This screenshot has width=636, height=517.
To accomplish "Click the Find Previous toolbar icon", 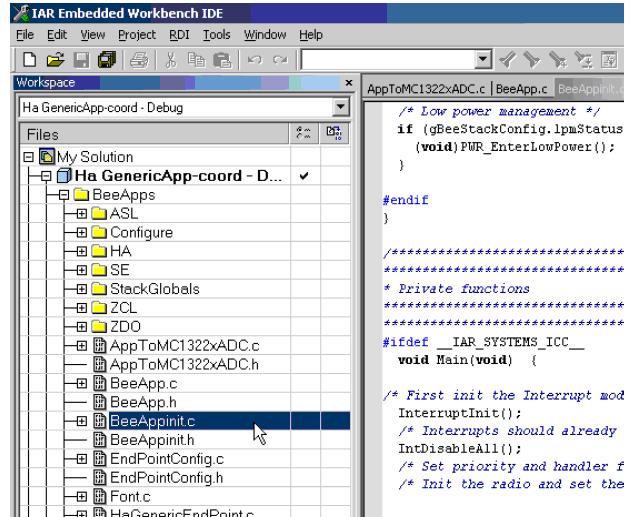I will point(507,60).
